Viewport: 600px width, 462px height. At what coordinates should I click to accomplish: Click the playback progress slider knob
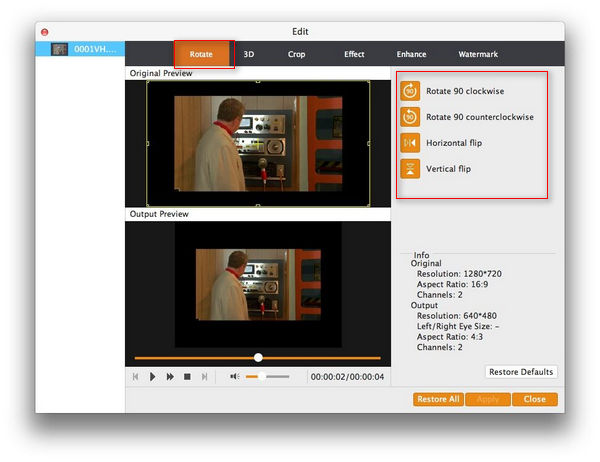pyautogui.click(x=258, y=358)
